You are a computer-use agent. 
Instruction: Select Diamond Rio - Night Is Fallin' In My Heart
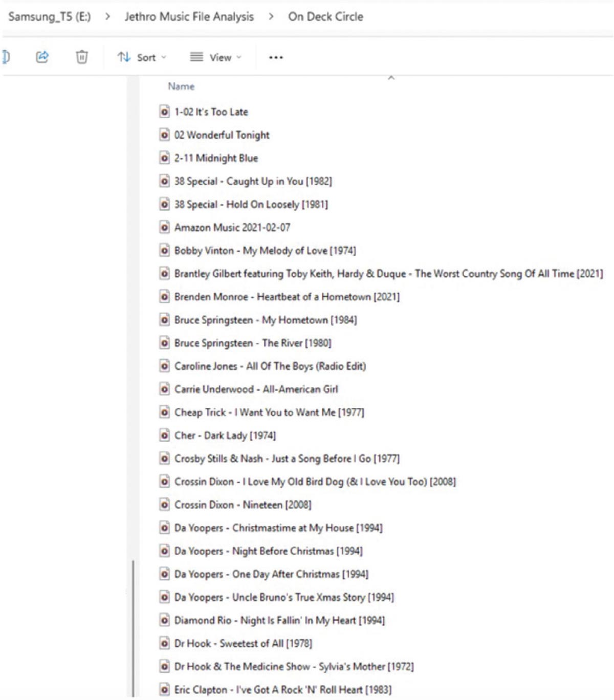(279, 620)
